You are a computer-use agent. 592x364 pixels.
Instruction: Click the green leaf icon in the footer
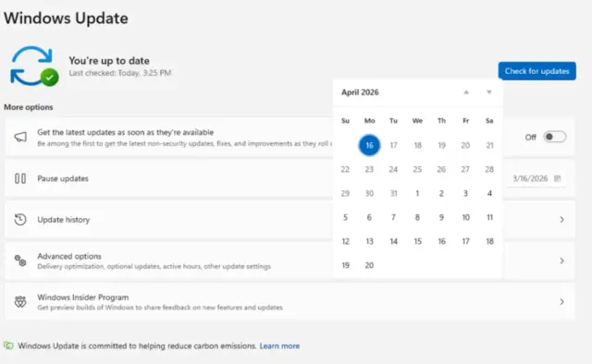tap(8, 346)
